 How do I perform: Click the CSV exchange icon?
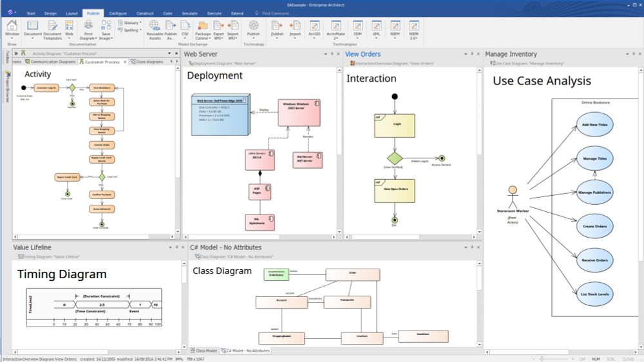185,29
